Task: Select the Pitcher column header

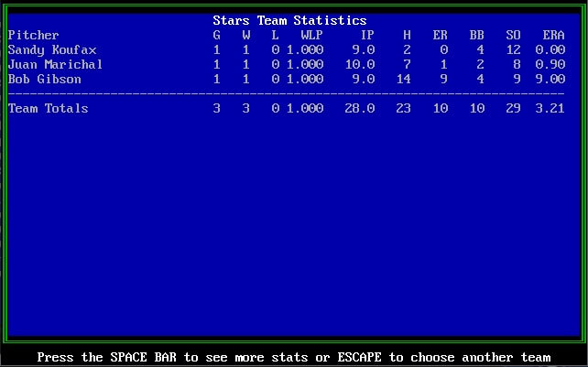Action: pos(33,36)
